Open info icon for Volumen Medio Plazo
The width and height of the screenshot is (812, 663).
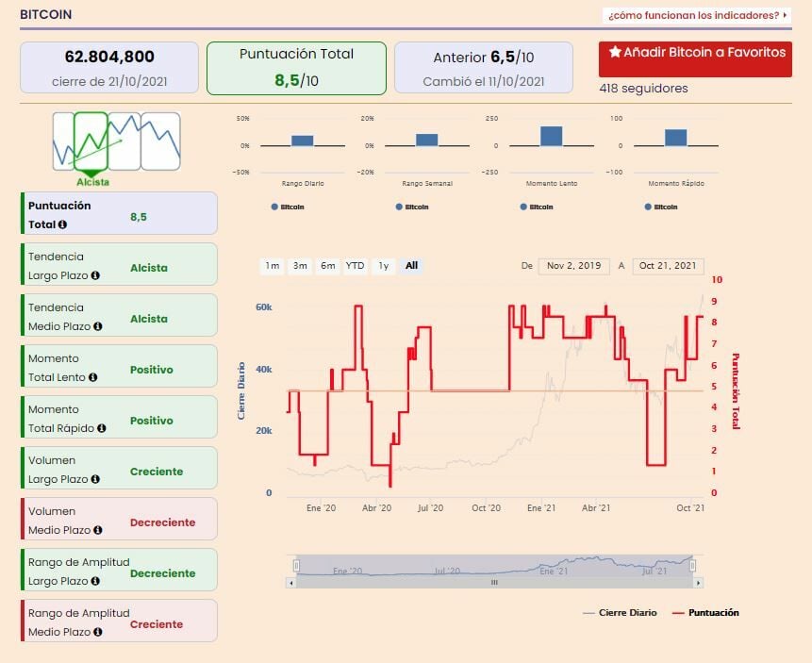click(x=98, y=530)
